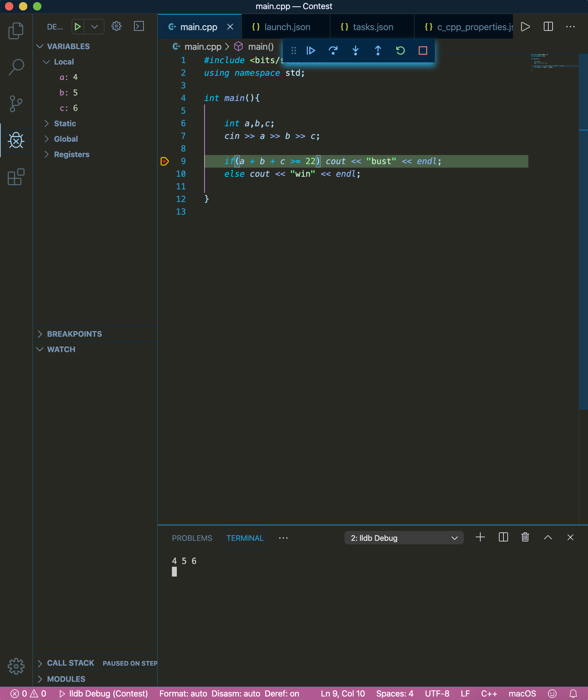Image resolution: width=588 pixels, height=700 pixels.
Task: Click 'Disasm: auto' in status bar
Action: [x=236, y=694]
